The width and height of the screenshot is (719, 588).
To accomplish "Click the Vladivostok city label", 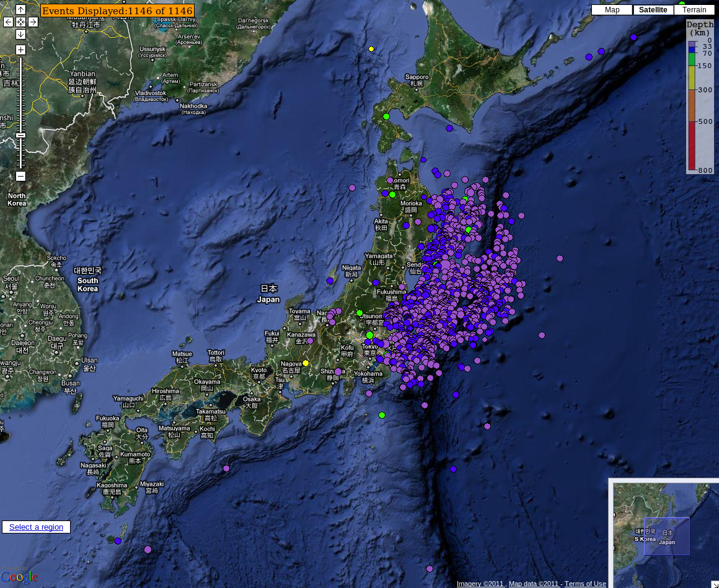I will (151, 96).
